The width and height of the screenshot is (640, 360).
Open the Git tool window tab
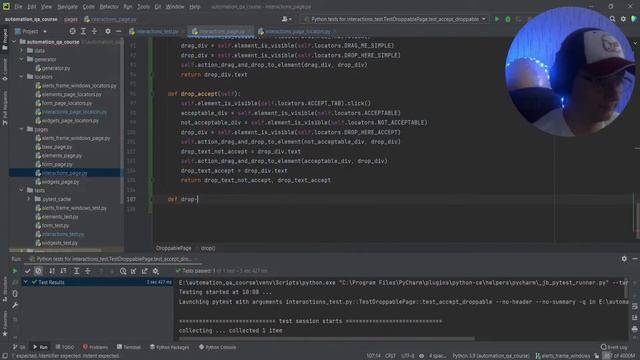pyautogui.click(x=19, y=347)
